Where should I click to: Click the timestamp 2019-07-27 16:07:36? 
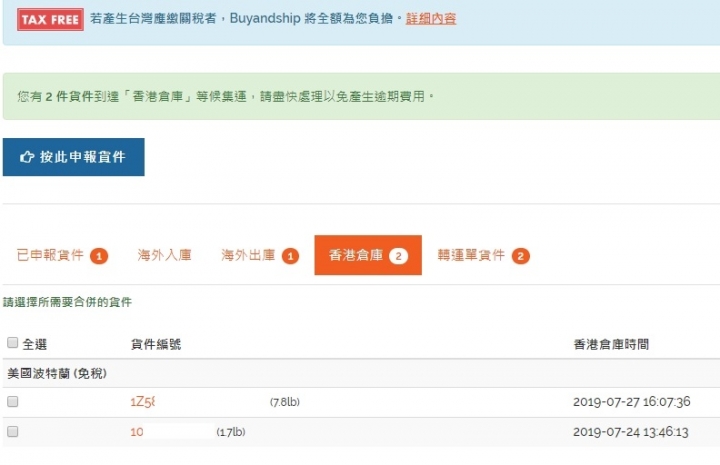[x=631, y=402]
